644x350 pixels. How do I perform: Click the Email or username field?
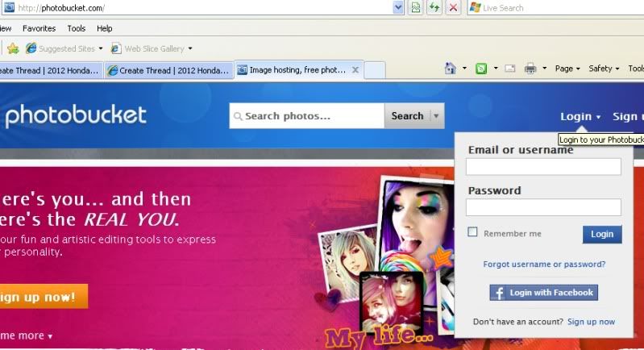pos(543,167)
